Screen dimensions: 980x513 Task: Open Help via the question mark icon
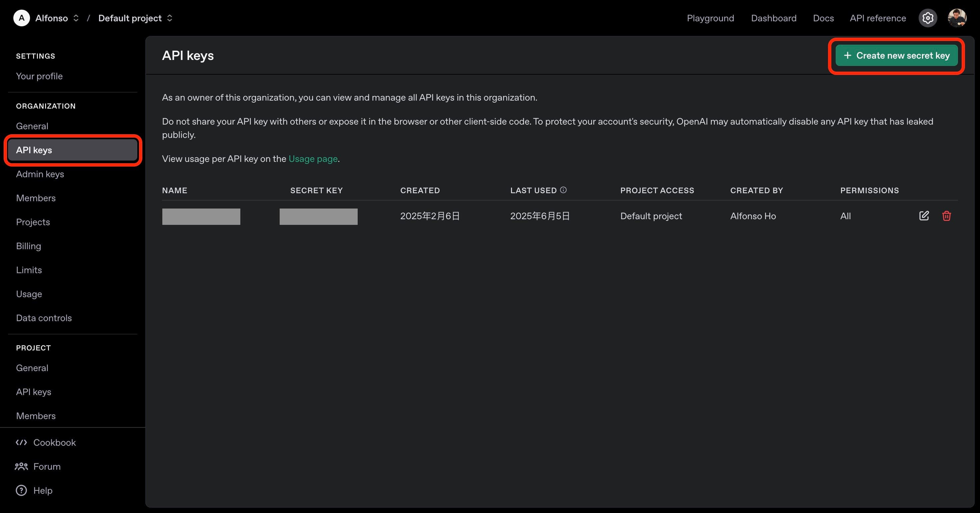coord(22,490)
